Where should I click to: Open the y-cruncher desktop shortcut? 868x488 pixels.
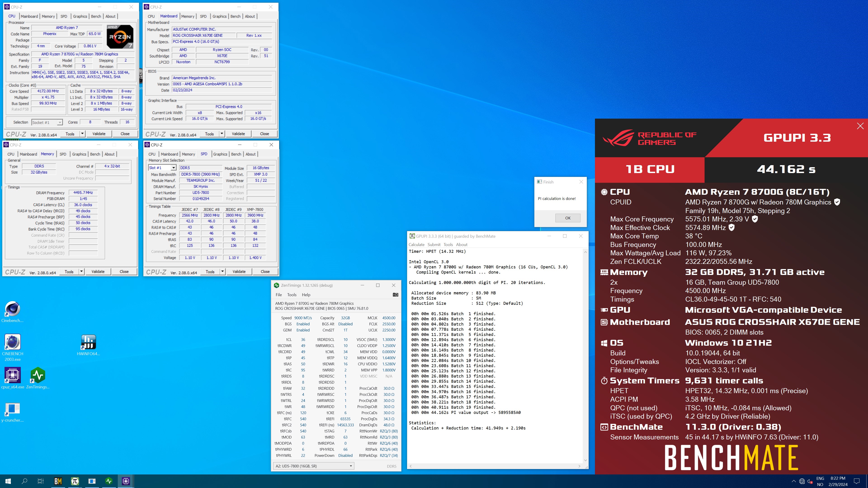click(x=12, y=412)
